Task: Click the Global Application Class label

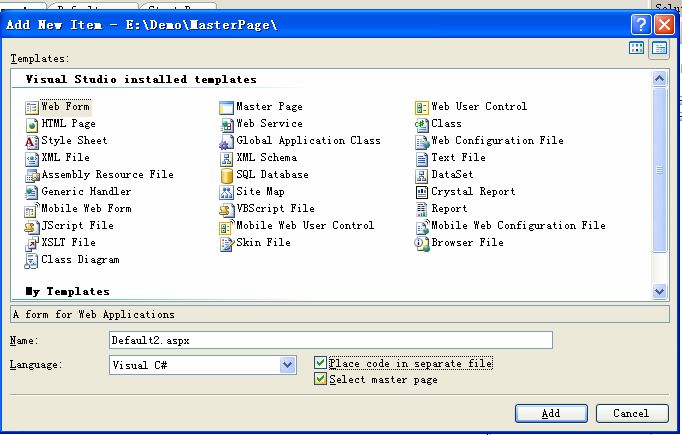Action: [308, 141]
